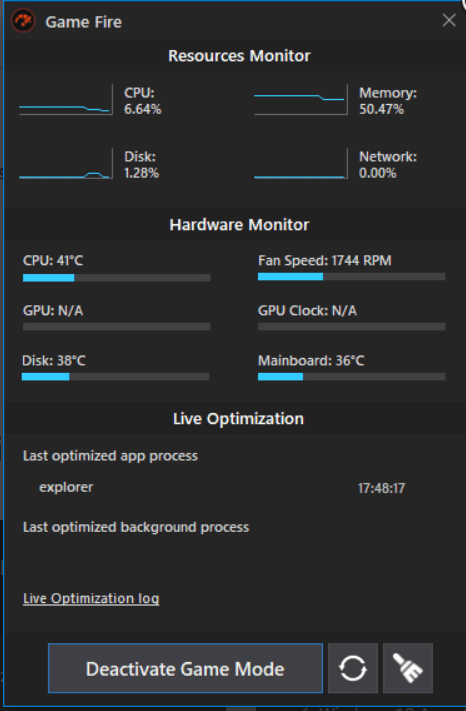Click the Memory usage graph
Image resolution: width=466 pixels, height=711 pixels.
pyautogui.click(x=301, y=100)
